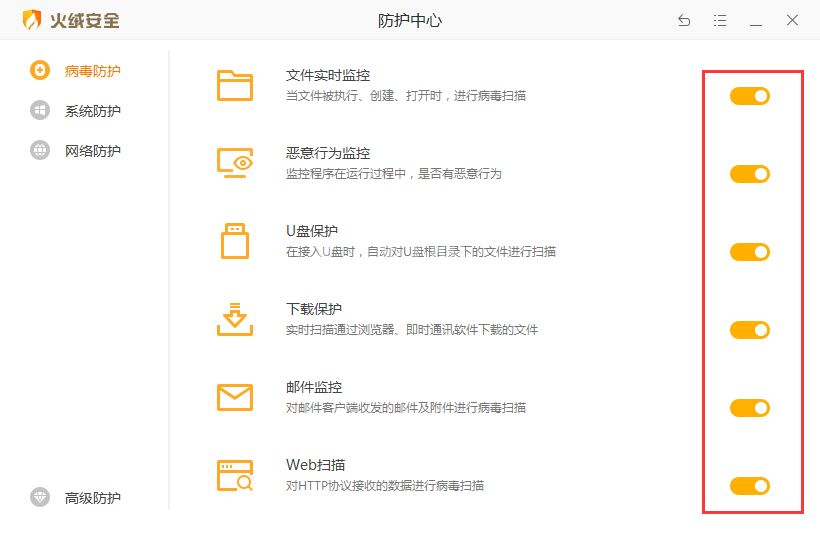Viewport: 820px width, 540px height.
Task: Click the 系统防护 Windows icon
Action: tap(40, 110)
